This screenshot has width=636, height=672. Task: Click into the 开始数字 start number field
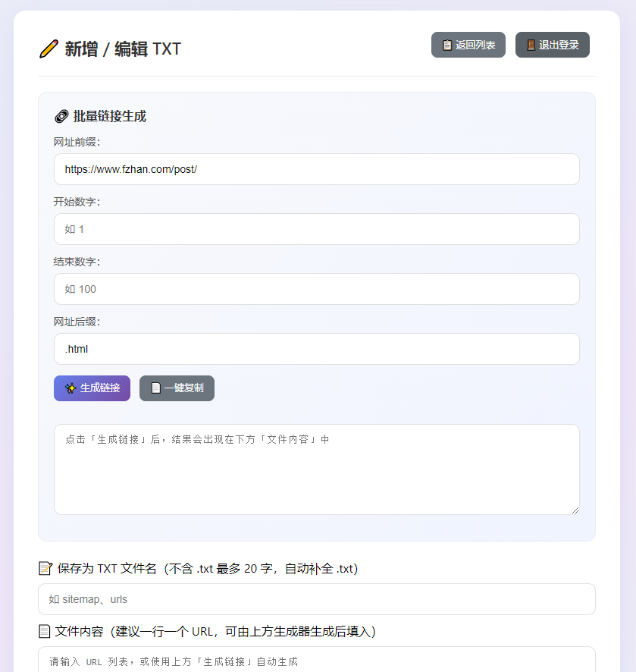[316, 229]
